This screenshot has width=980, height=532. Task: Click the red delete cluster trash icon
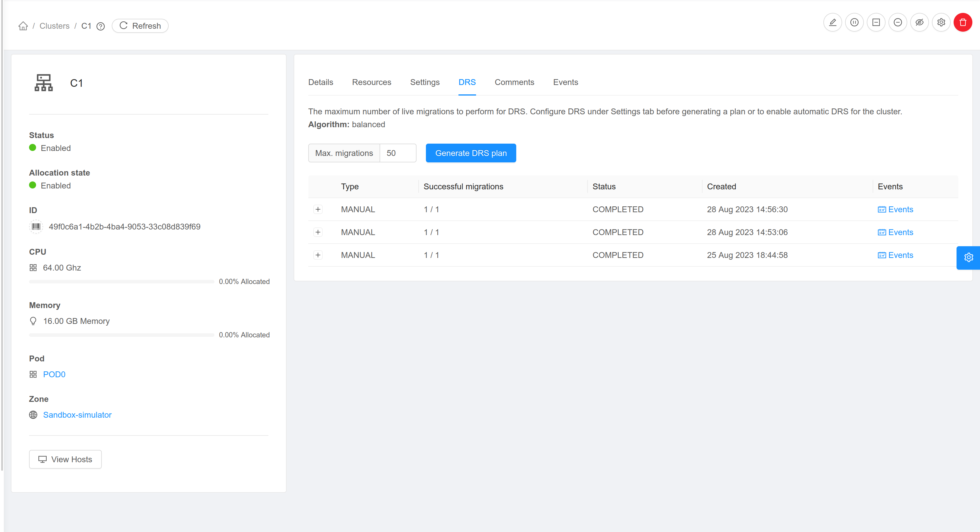[962, 23]
